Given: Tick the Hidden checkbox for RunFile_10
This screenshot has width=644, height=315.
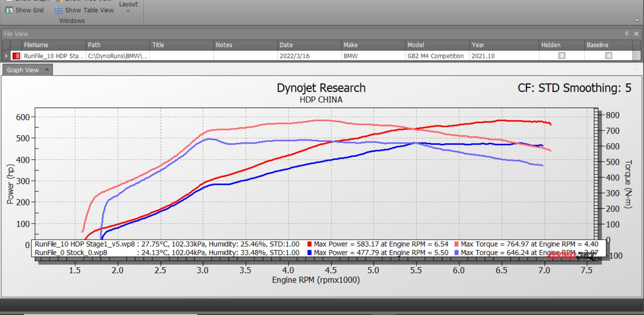Looking at the screenshot, I should coord(562,56).
